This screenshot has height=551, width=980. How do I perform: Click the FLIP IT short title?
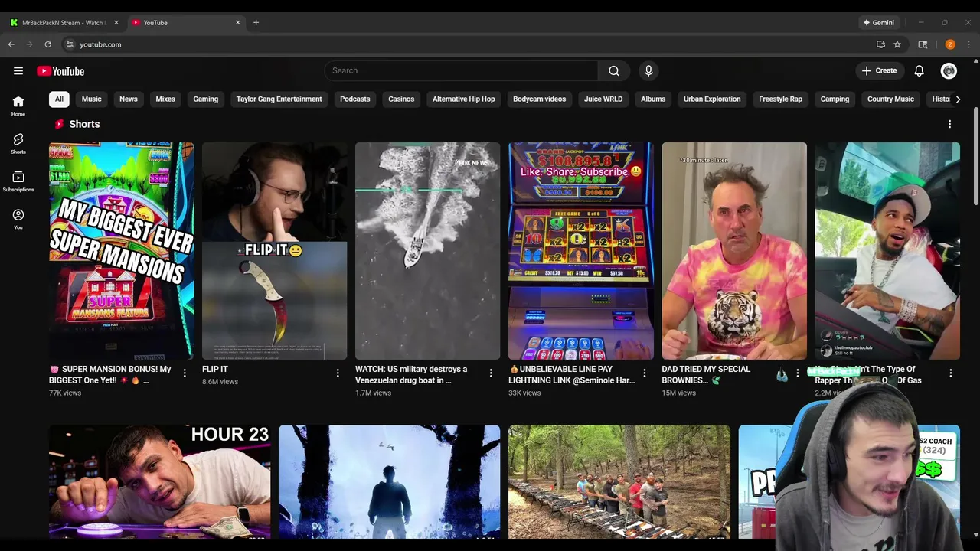click(x=215, y=369)
